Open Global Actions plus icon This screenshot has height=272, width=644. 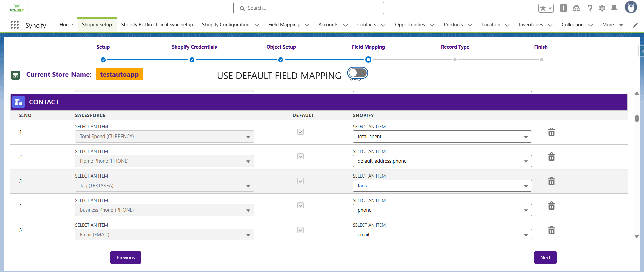click(x=563, y=8)
